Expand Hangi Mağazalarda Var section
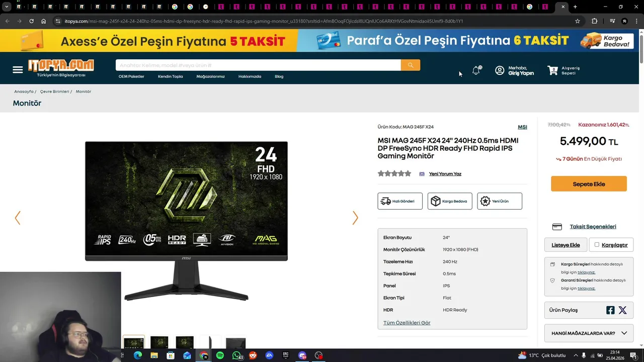This screenshot has height=362, width=644. click(589, 333)
